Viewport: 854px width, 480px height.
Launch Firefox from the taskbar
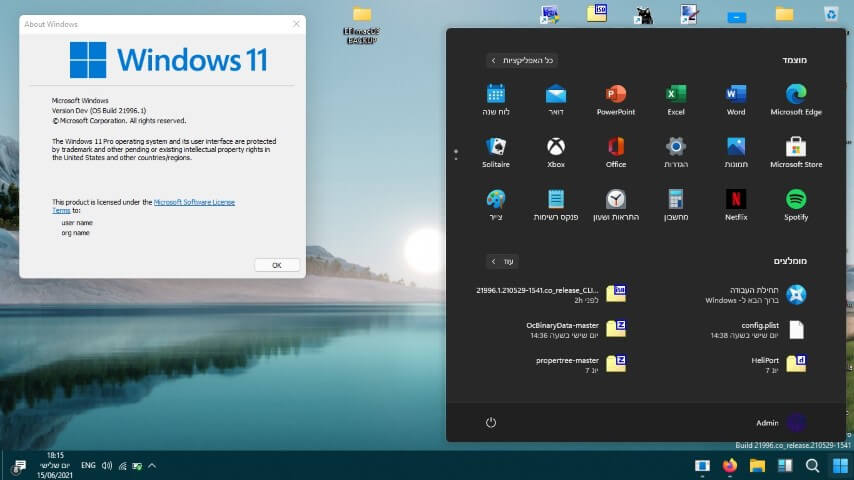[x=730, y=466]
